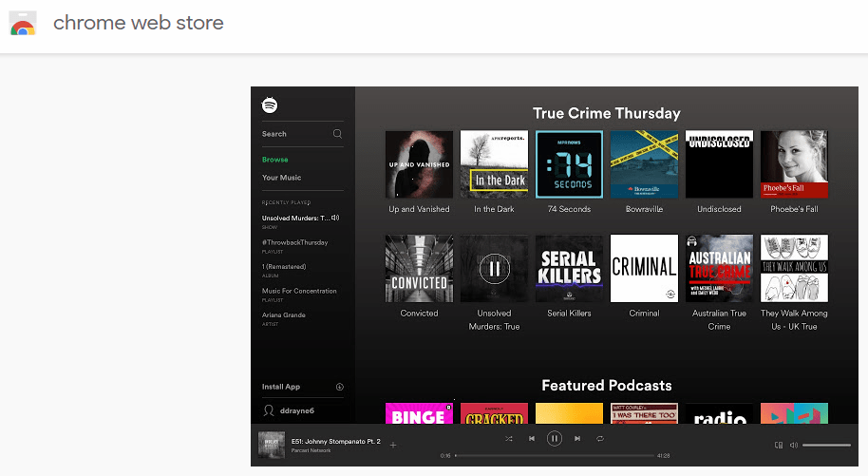This screenshot has width=868, height=476.
Task: Open the 74 Seconds podcast cover
Action: [x=569, y=164]
